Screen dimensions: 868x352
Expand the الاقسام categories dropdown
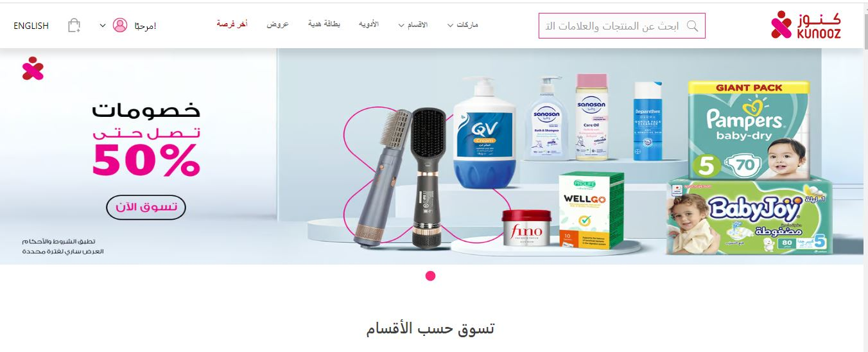click(413, 25)
